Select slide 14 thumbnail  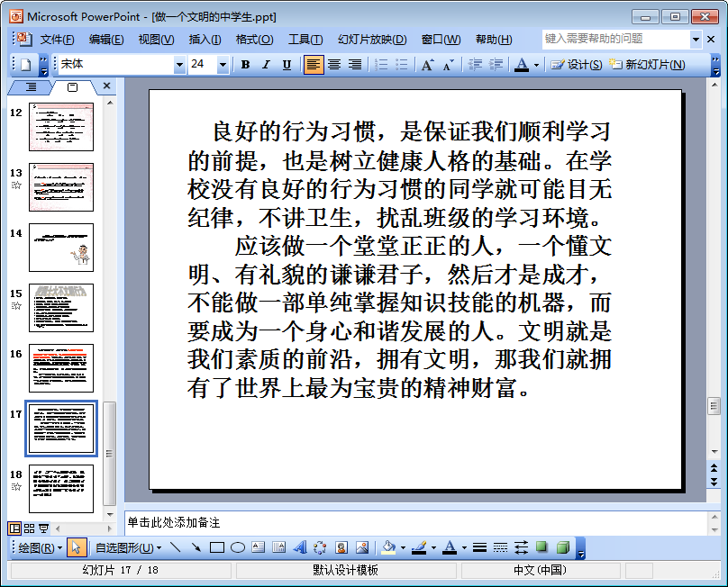pos(61,248)
